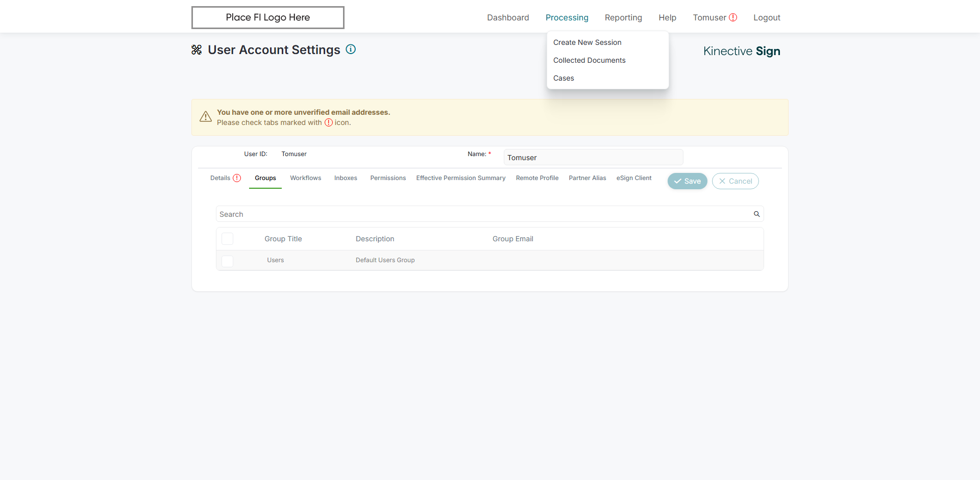Image resolution: width=980 pixels, height=480 pixels.
Task: Open the Processing menu
Action: click(567, 17)
